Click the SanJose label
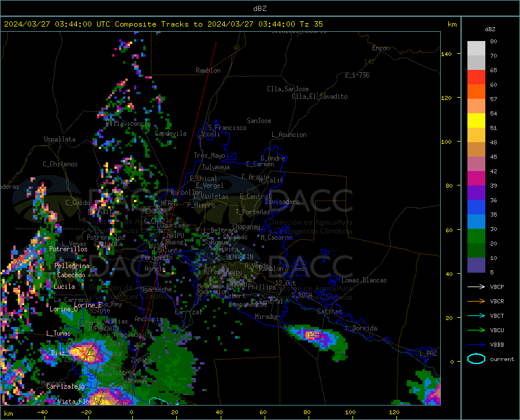This screenshot has width=520, height=420. pyautogui.click(x=259, y=121)
